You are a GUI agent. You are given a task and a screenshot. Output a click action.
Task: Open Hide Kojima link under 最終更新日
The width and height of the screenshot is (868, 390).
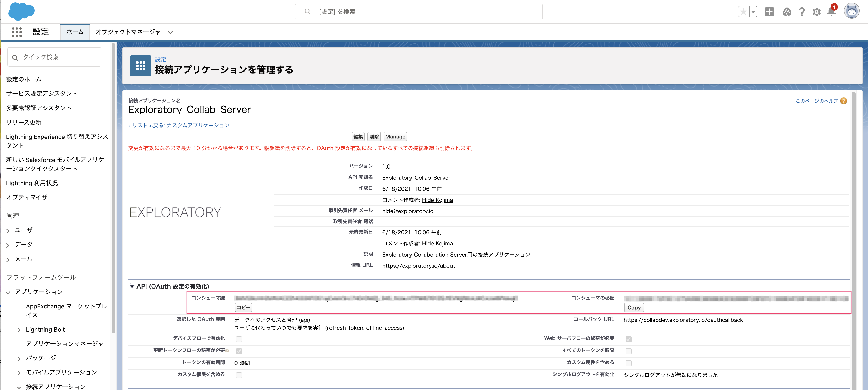[437, 244]
